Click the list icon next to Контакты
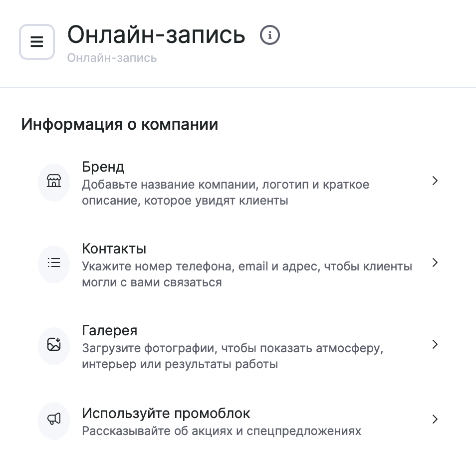 [54, 263]
